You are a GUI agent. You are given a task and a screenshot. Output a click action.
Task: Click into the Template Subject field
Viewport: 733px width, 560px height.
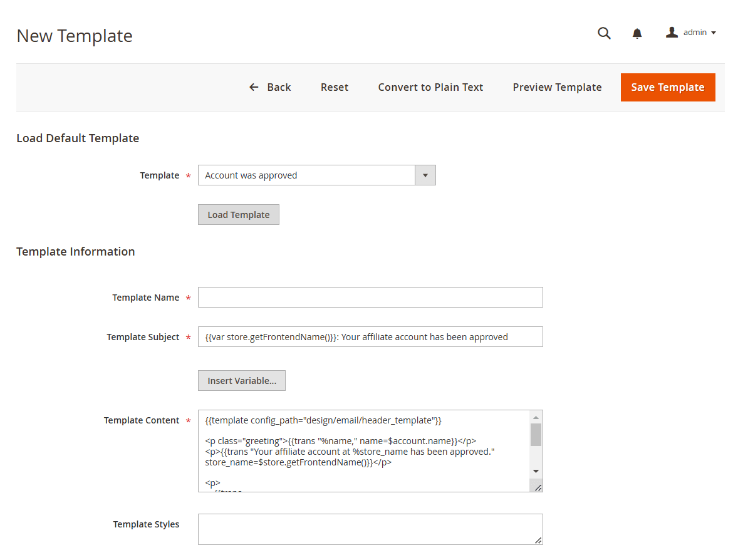click(x=370, y=337)
